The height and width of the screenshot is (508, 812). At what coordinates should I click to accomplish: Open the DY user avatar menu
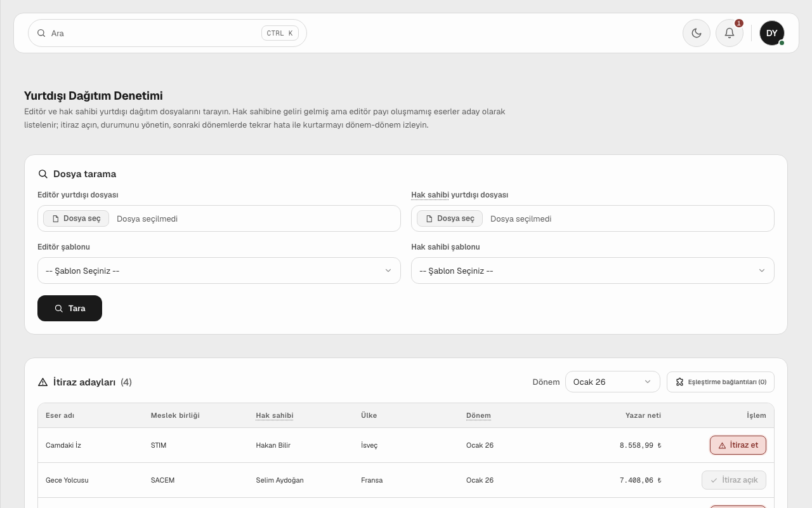tap(772, 33)
